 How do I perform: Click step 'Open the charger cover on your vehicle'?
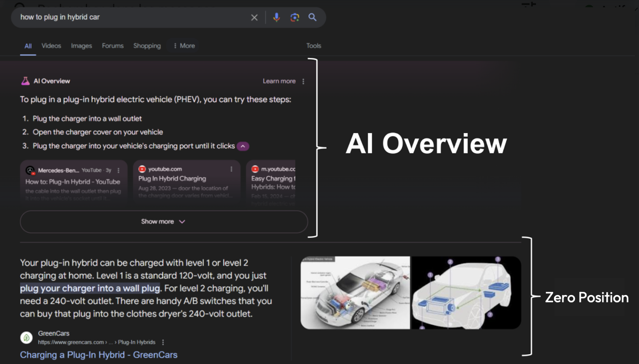(98, 133)
